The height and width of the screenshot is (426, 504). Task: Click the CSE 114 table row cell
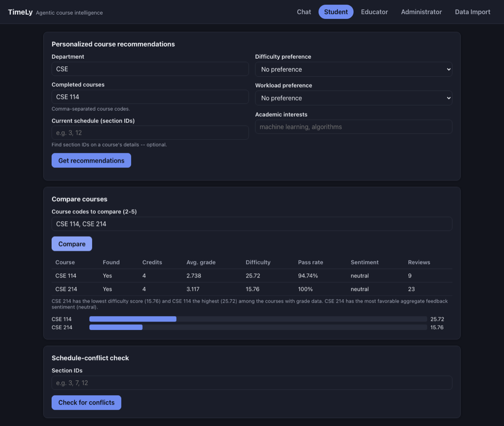(x=66, y=276)
